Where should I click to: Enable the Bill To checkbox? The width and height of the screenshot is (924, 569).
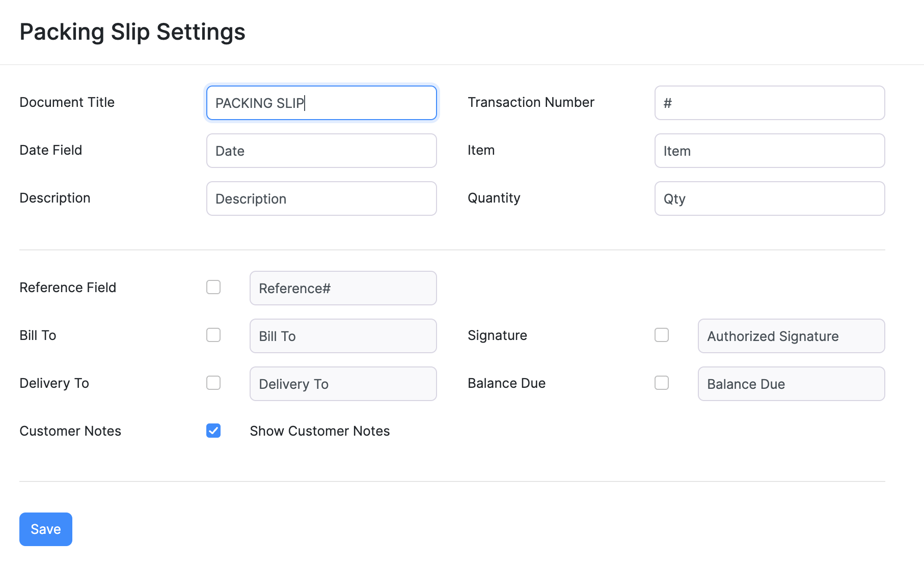pyautogui.click(x=213, y=335)
